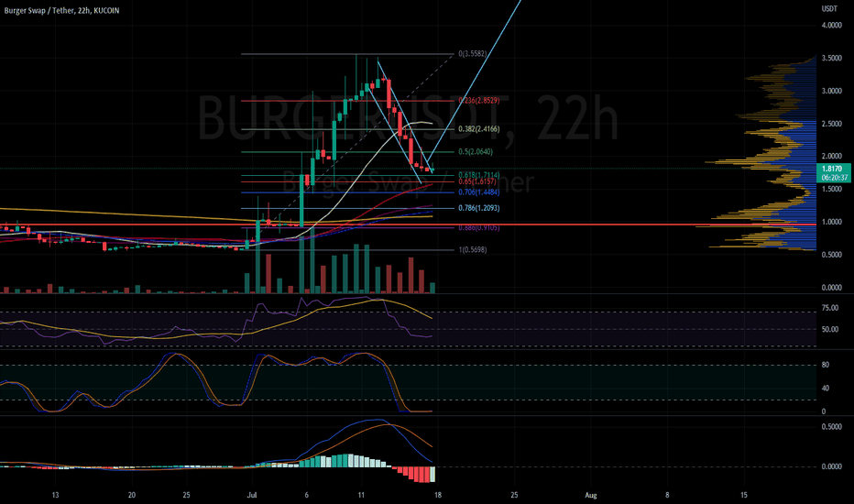Image resolution: width=854 pixels, height=504 pixels.
Task: Click the 1.0000 price axis label
Action: pos(832,223)
